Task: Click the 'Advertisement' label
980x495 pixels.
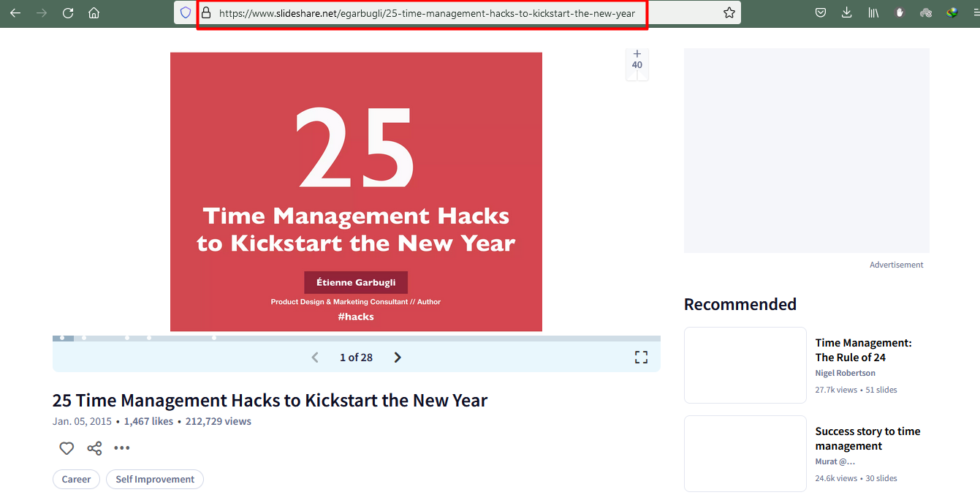Action: (x=897, y=265)
